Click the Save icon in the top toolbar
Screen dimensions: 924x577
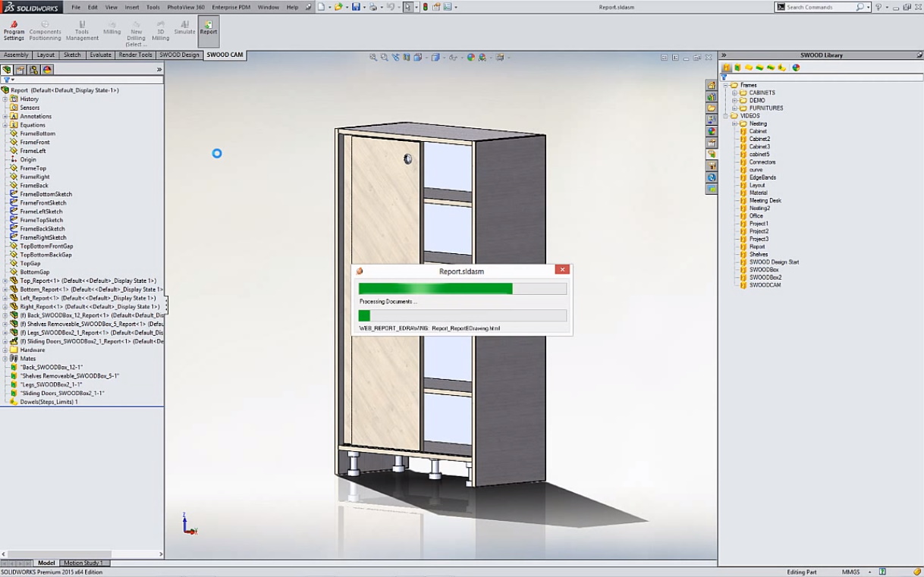[x=356, y=7]
